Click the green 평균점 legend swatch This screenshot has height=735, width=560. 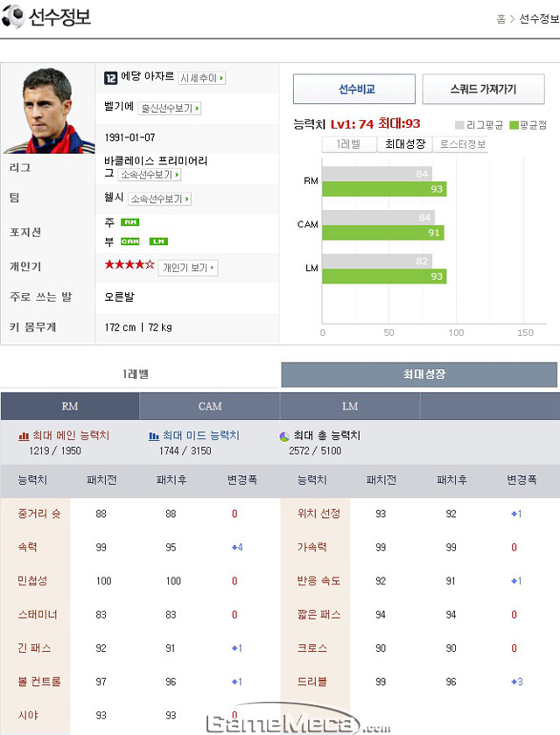coord(514,125)
